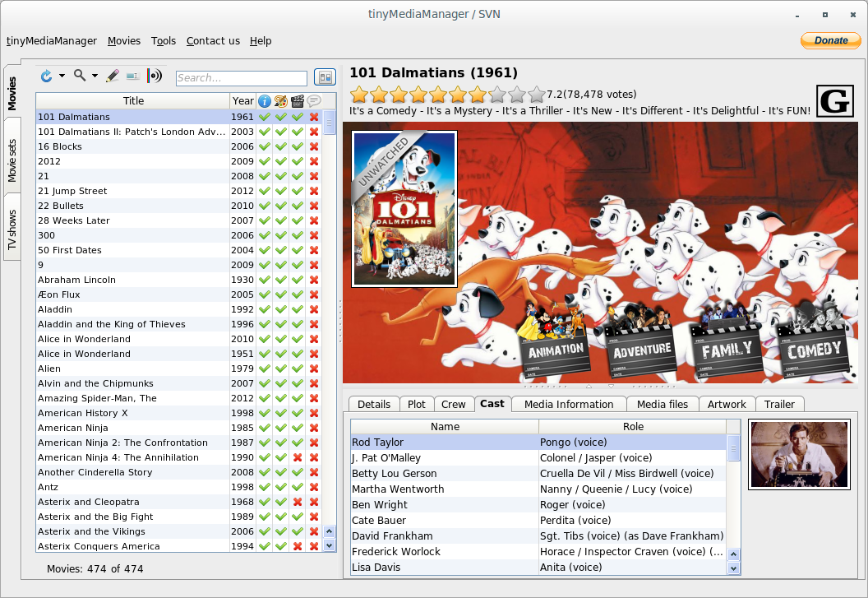This screenshot has height=598, width=868.
Task: Open the Tools menu
Action: coord(164,41)
